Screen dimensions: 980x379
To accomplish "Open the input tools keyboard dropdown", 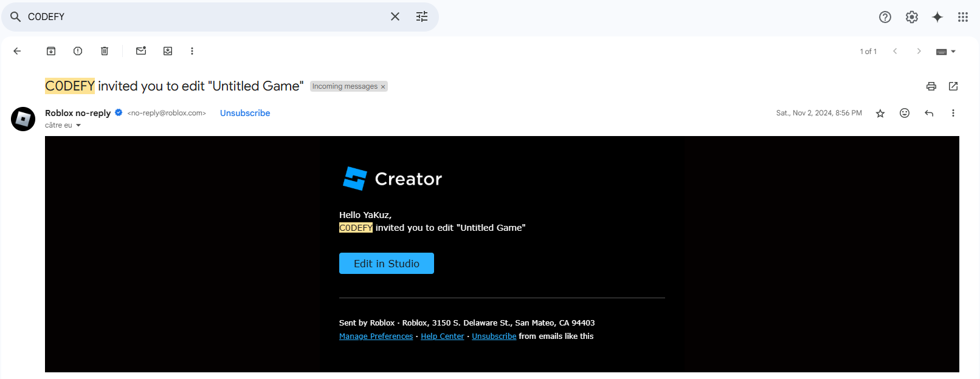I will click(x=946, y=52).
